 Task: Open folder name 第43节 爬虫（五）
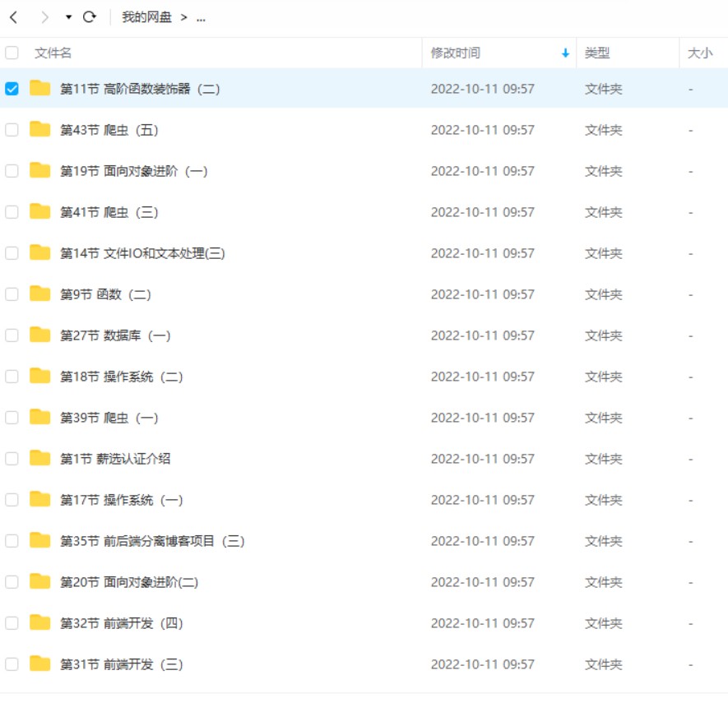pyautogui.click(x=109, y=130)
